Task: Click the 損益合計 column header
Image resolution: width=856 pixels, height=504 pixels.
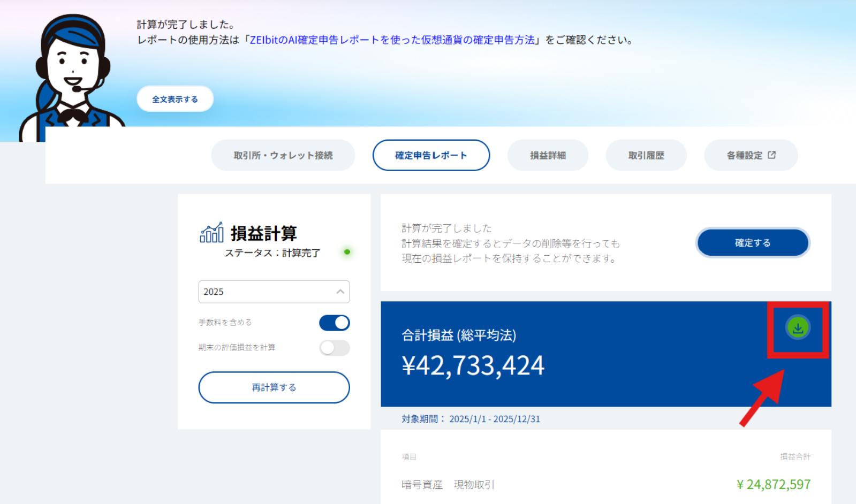Action: coord(796,457)
